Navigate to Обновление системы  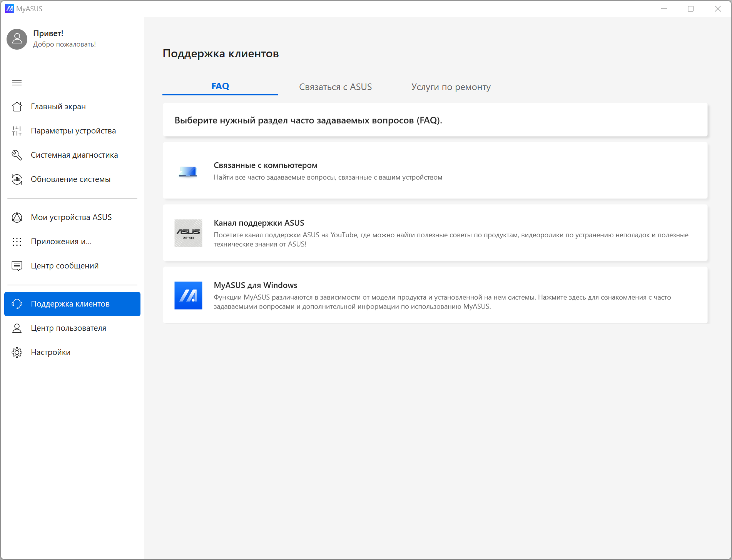click(x=72, y=179)
